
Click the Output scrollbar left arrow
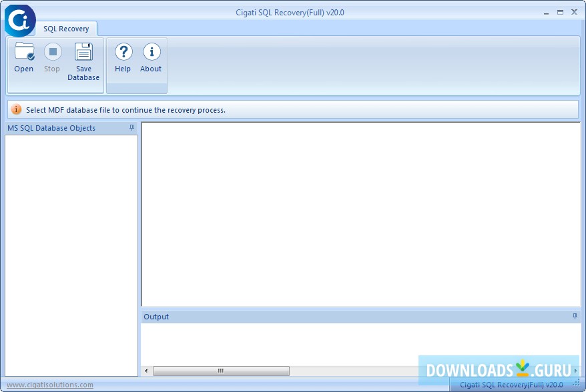pyautogui.click(x=146, y=371)
